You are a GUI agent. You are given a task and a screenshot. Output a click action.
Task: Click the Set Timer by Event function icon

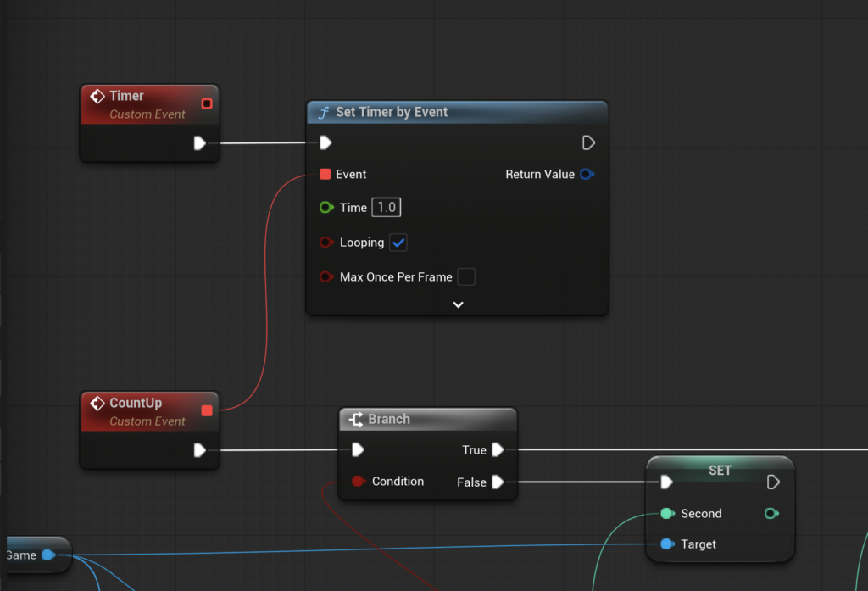coord(324,113)
